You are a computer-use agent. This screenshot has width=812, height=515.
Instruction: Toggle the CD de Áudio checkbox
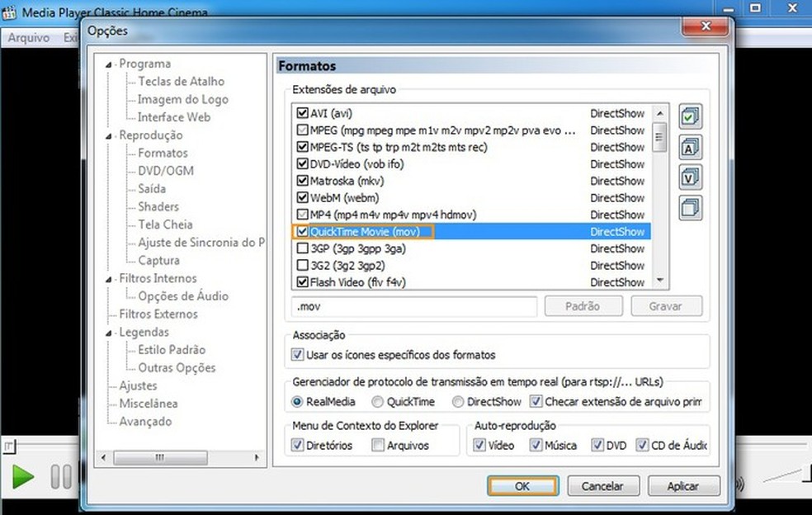tap(643, 445)
